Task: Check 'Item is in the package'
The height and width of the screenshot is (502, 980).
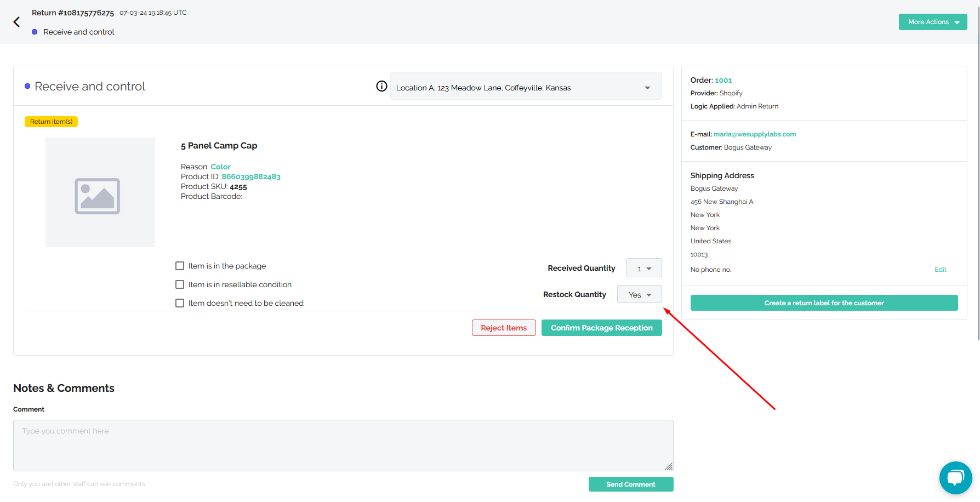Action: [x=180, y=266]
